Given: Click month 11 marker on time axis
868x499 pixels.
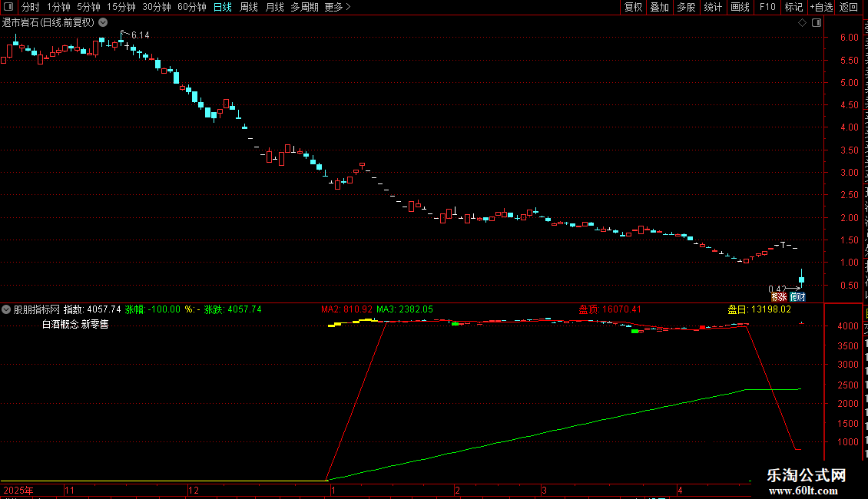Looking at the screenshot, I should click(69, 490).
